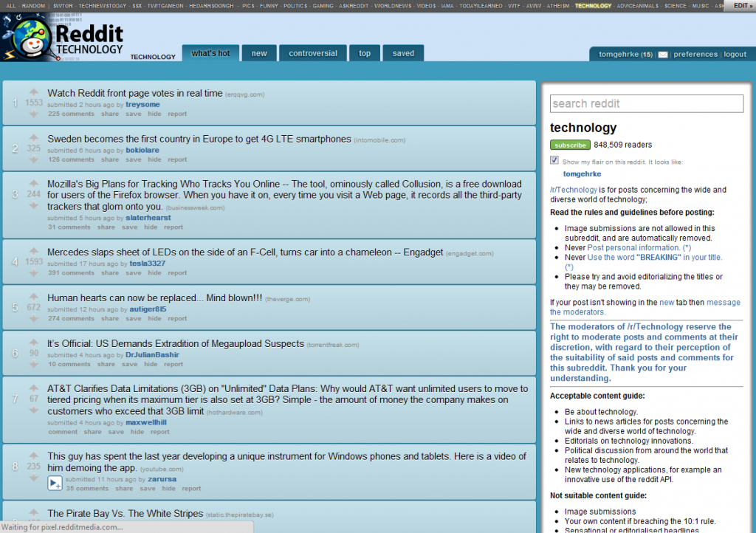756x533 pixels.
Task: Upvote the Megaupload extradition post
Action: coord(33,342)
